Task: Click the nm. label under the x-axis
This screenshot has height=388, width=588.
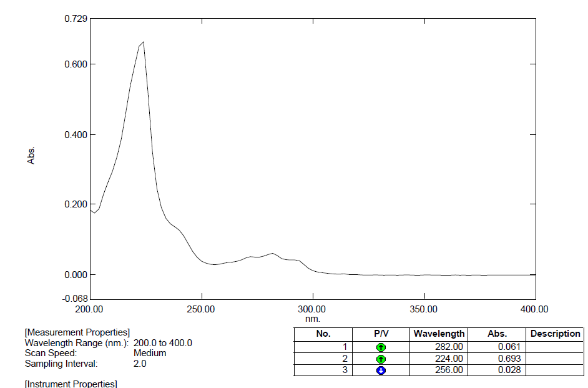Action: pyautogui.click(x=311, y=319)
